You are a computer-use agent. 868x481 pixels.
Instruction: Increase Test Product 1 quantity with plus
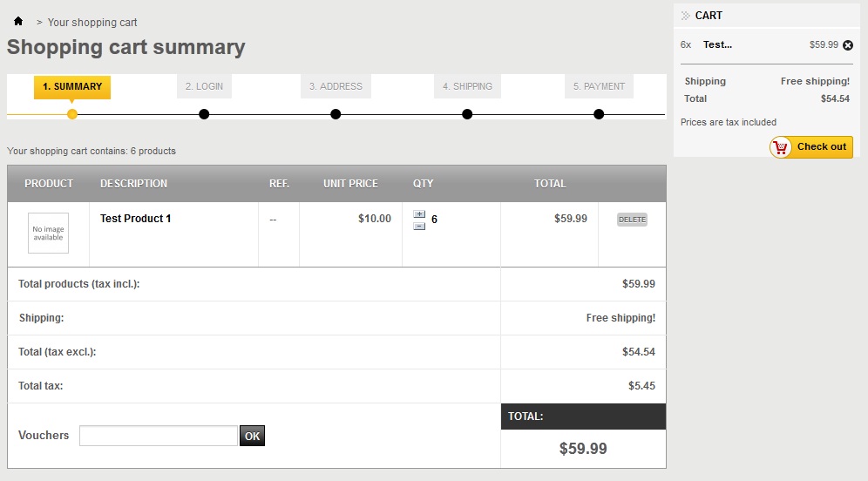(419, 214)
